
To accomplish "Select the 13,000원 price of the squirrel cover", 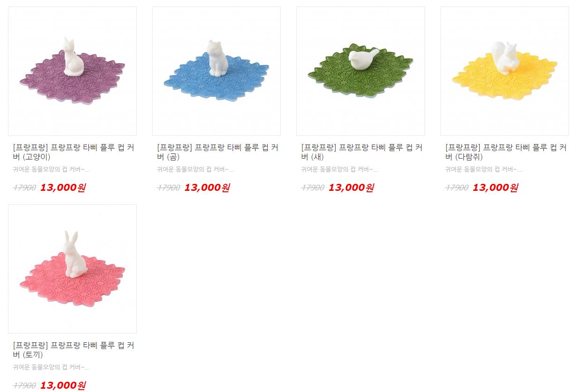I will click(495, 188).
